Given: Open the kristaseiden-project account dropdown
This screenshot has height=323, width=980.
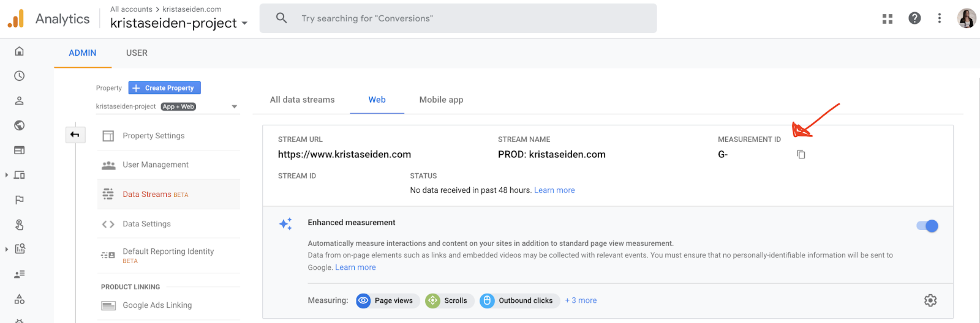Looking at the screenshot, I should tap(179, 23).
